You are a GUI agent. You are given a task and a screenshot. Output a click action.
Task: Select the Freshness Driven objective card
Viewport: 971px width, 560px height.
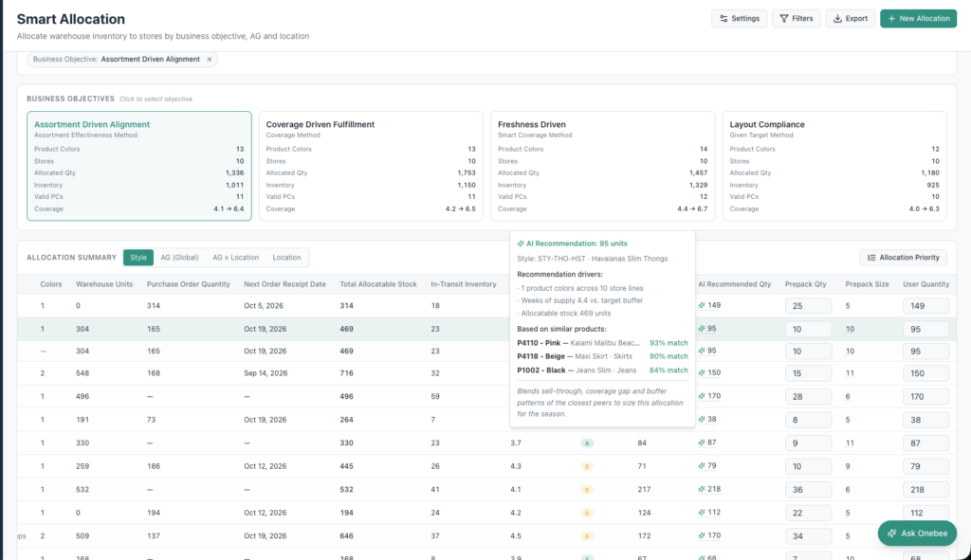pos(602,166)
